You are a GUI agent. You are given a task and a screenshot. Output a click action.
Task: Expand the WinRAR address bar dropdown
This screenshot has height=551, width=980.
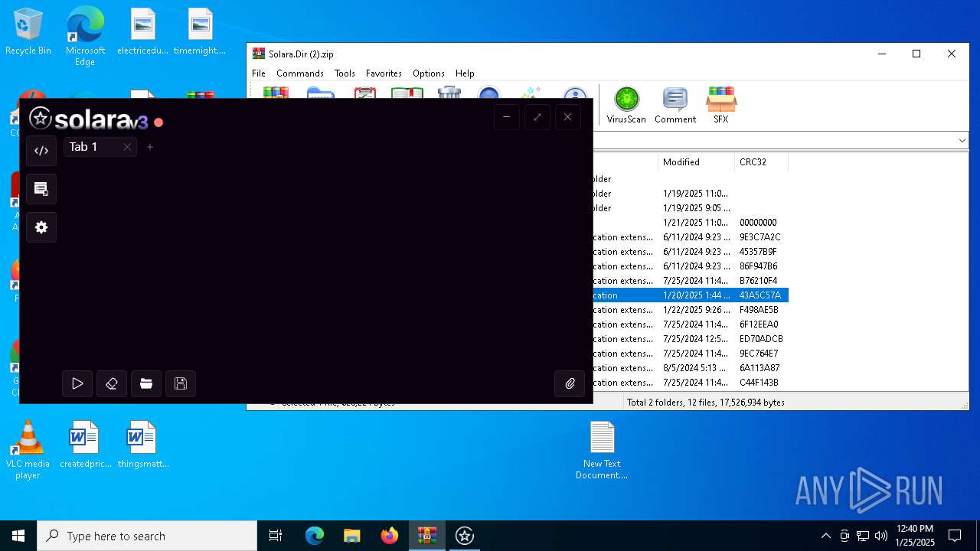pyautogui.click(x=962, y=141)
